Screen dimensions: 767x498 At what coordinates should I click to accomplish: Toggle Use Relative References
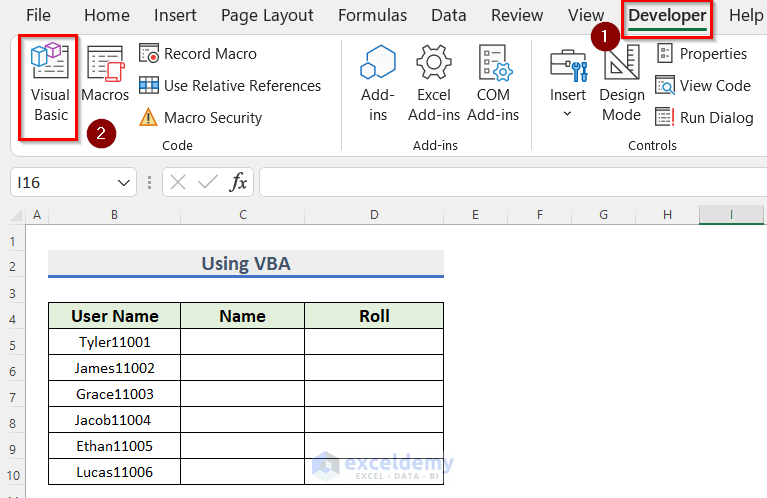(x=230, y=86)
